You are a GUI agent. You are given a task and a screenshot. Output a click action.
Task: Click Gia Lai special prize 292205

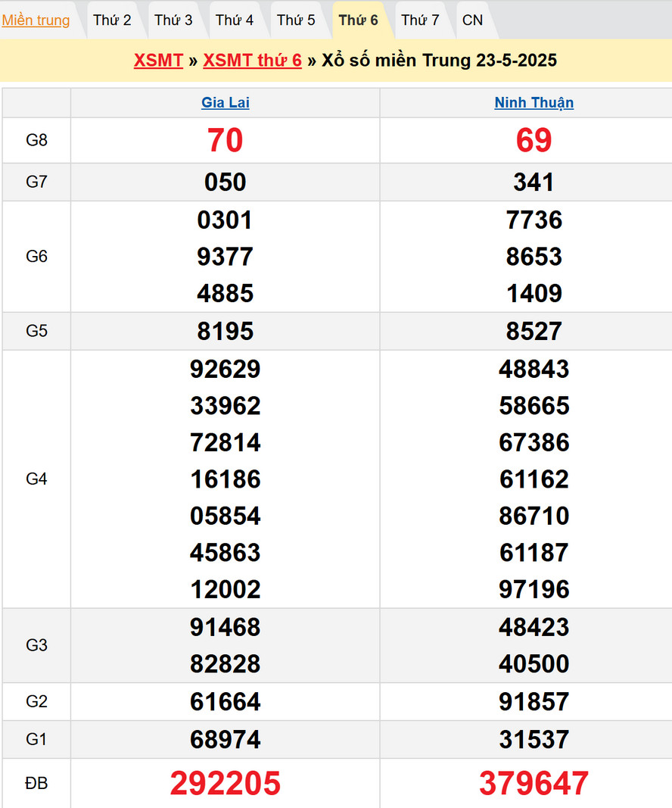(225, 783)
